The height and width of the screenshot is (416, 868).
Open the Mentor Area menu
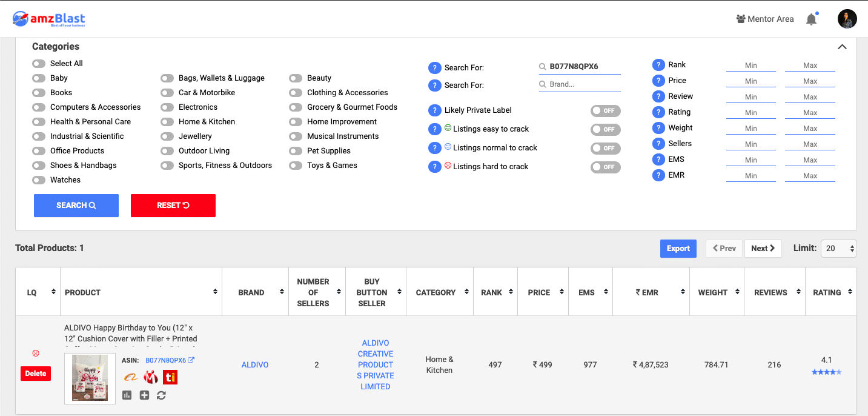pos(765,19)
